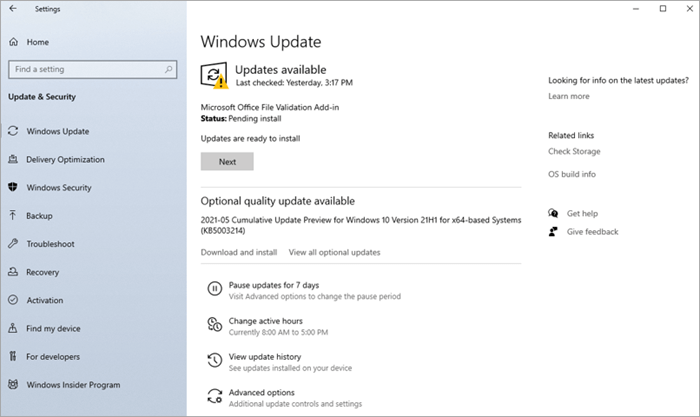
Task: Click the Give feedback link
Action: pos(592,232)
